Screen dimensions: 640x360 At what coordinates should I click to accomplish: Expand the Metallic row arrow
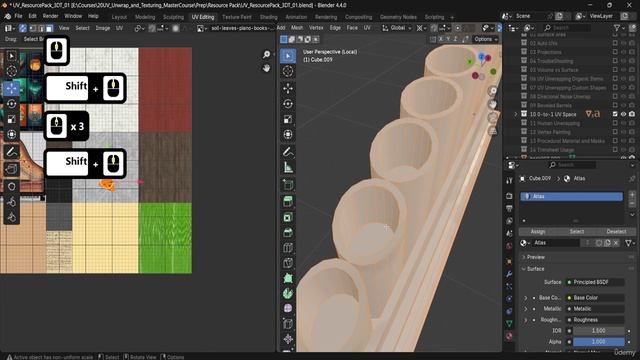click(526, 309)
